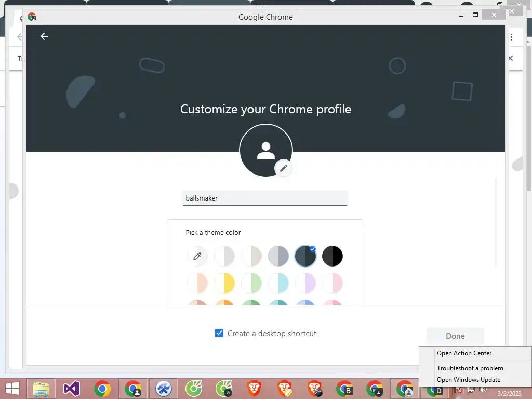Open the plain Brave browser taskbar icon
532x399 pixels.
pyautogui.click(x=254, y=389)
